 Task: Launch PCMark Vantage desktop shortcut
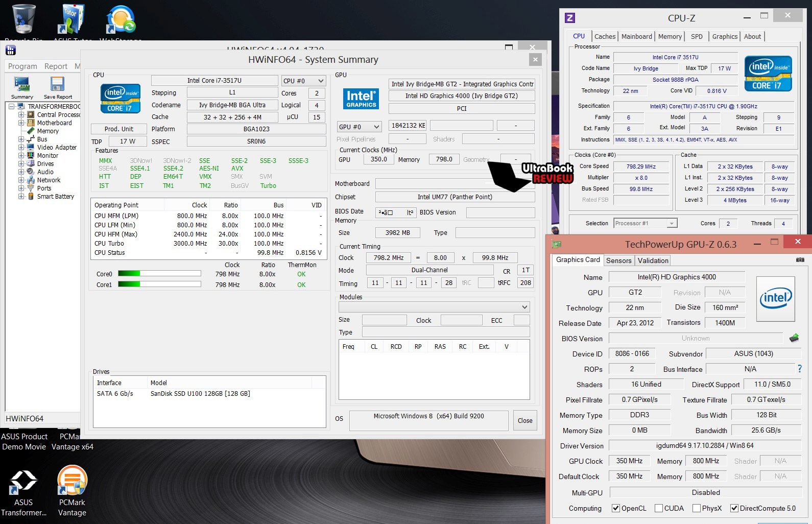tap(72, 491)
